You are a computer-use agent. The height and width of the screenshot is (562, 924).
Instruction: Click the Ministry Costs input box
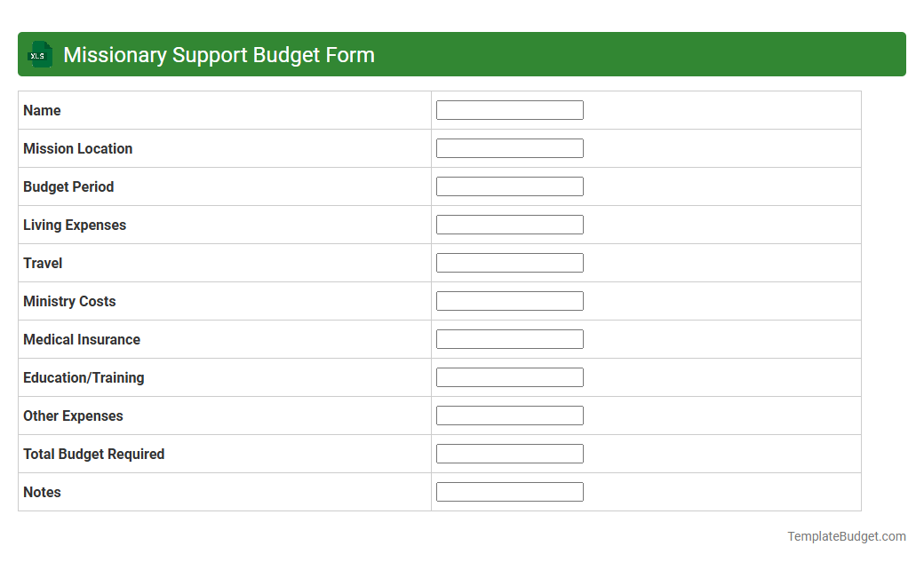pyautogui.click(x=509, y=300)
